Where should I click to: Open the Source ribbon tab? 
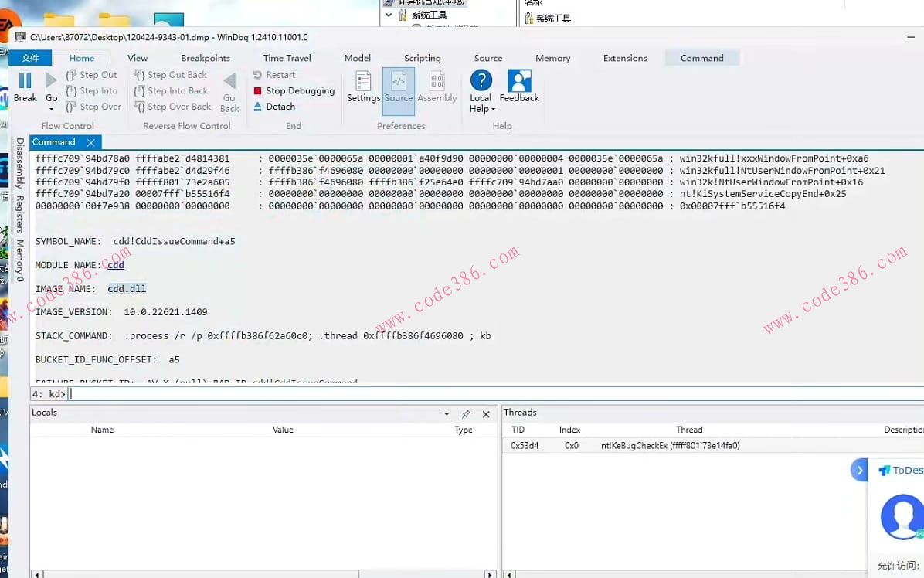pos(488,58)
